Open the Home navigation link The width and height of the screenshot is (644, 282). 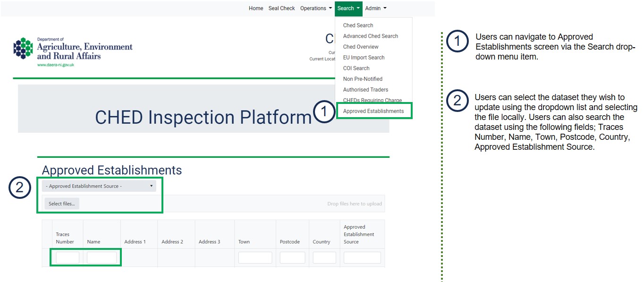coord(256,9)
